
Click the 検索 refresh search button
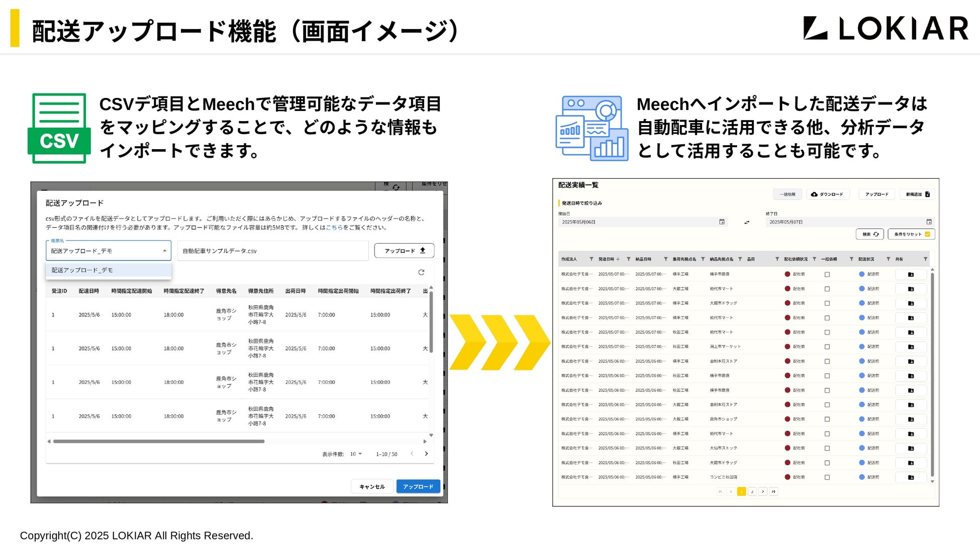pos(870,234)
